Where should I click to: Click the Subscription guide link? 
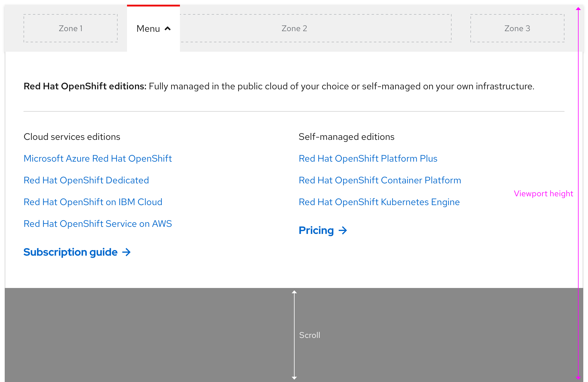(70, 252)
